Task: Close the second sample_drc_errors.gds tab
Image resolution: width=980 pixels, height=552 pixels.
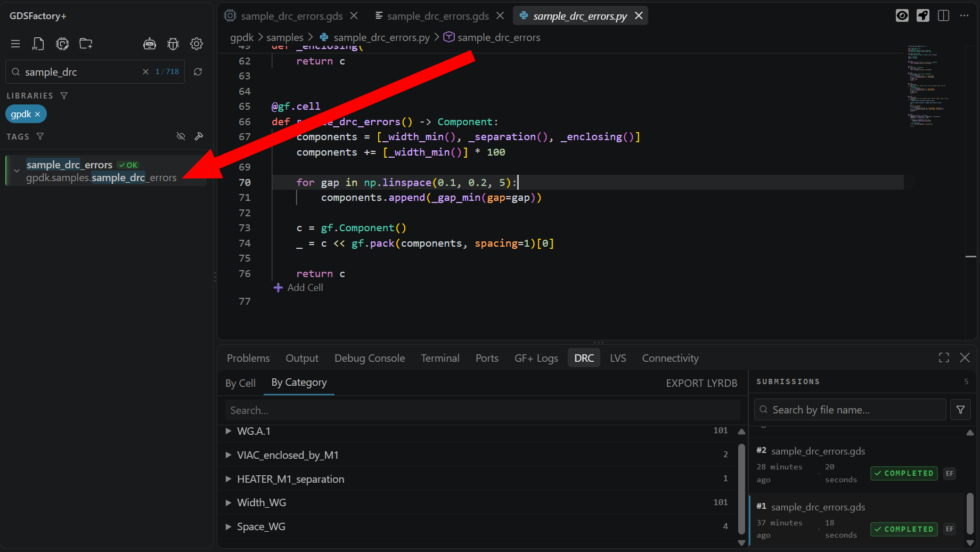Action: (x=500, y=16)
